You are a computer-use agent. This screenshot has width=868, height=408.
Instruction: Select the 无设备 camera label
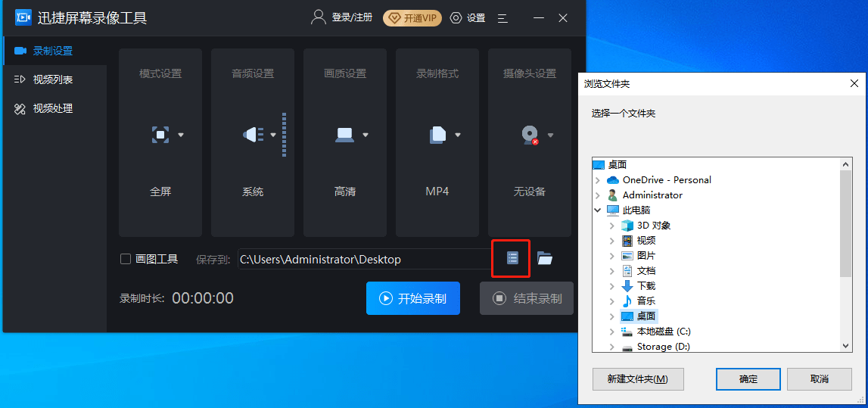click(530, 192)
